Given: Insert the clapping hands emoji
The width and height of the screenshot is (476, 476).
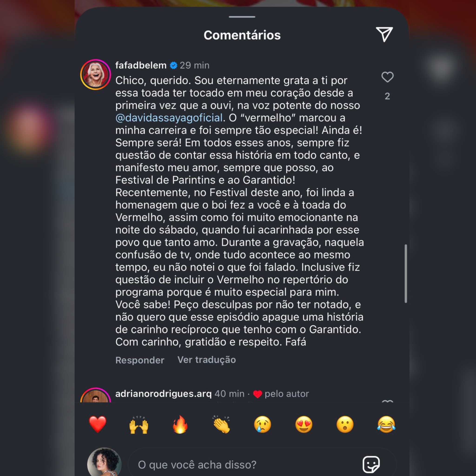Looking at the screenshot, I should tap(221, 424).
